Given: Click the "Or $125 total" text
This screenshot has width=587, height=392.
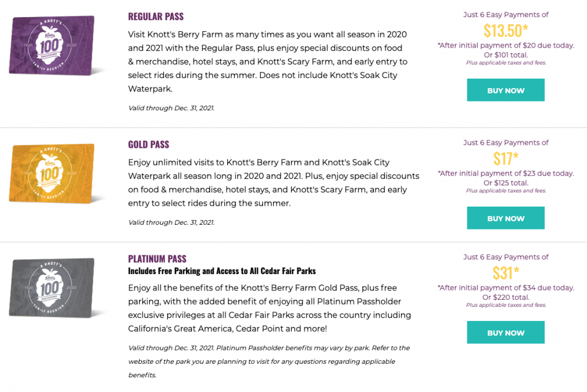Looking at the screenshot, I should [505, 183].
